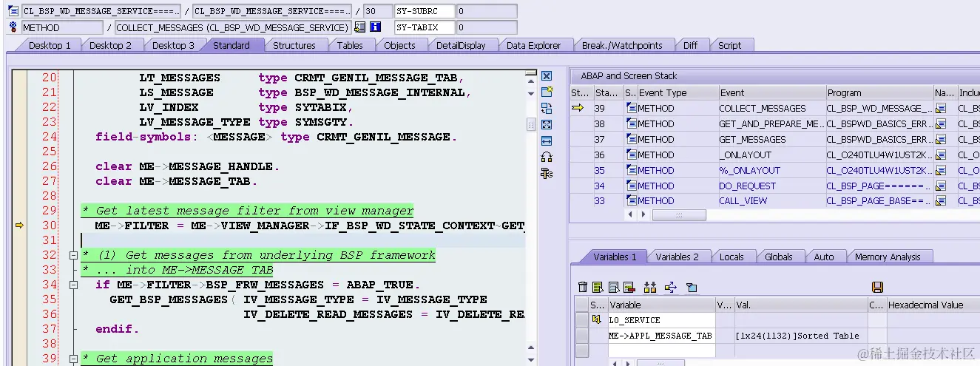
Task: Switch to the Objects tab
Action: click(x=399, y=45)
